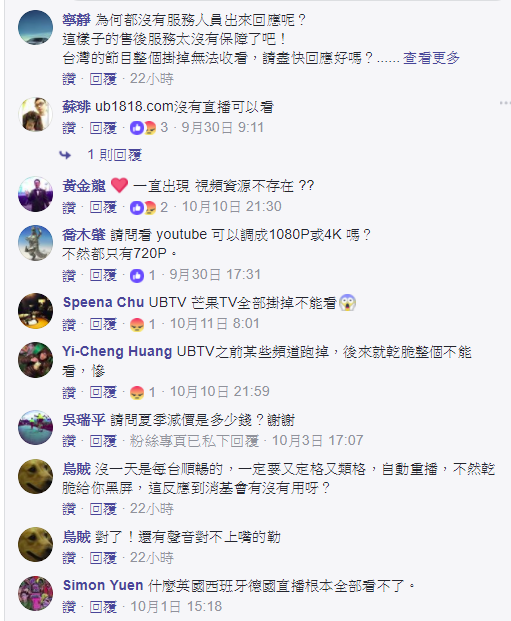Like Simon Yuen's comment with 讚
Image resolution: width=511 pixels, height=621 pixels.
(69, 607)
